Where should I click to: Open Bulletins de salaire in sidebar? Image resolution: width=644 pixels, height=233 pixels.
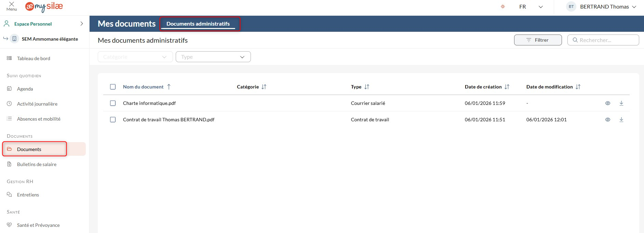pos(37,164)
